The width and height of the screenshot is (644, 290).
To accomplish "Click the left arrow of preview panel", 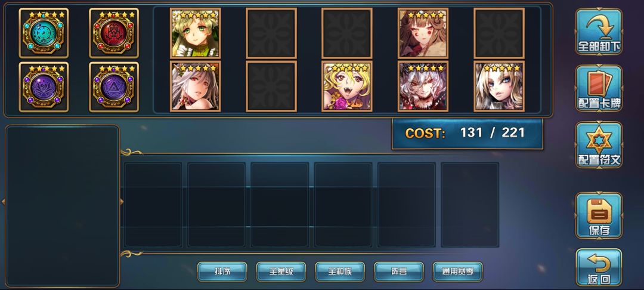I will (x=4, y=202).
